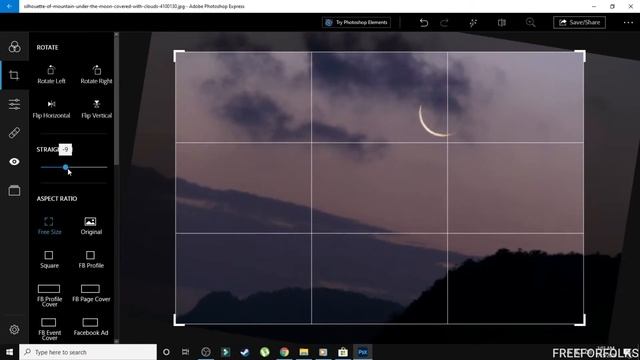Choose Square aspect ratio
640x360 pixels.
[49, 260]
